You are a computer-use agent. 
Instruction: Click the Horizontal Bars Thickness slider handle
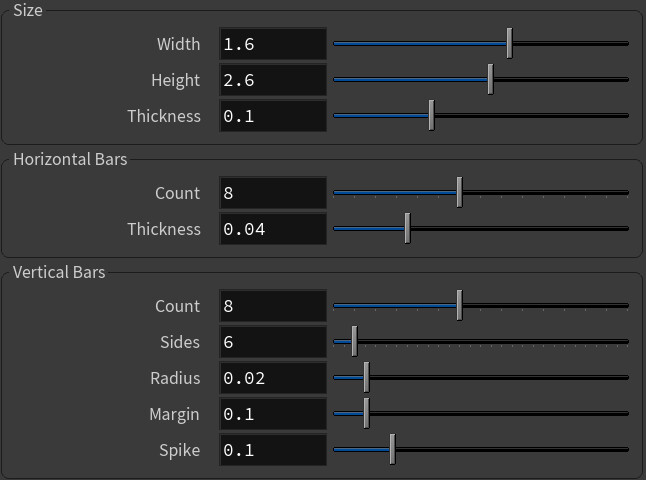[x=407, y=228]
